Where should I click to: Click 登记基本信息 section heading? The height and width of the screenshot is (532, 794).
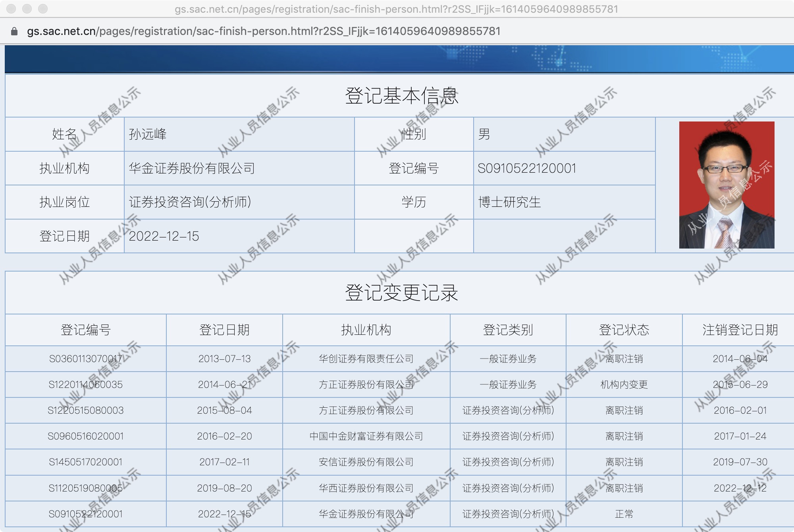tap(401, 96)
